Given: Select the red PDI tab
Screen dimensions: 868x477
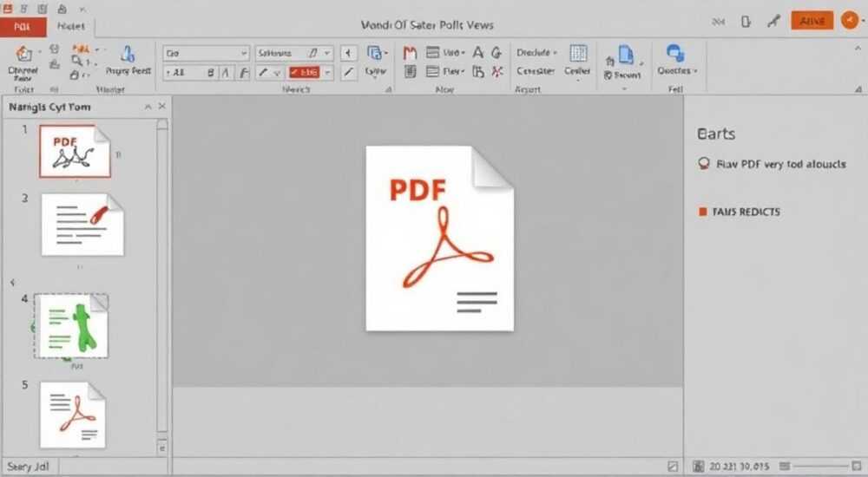Looking at the screenshot, I should 23,27.
